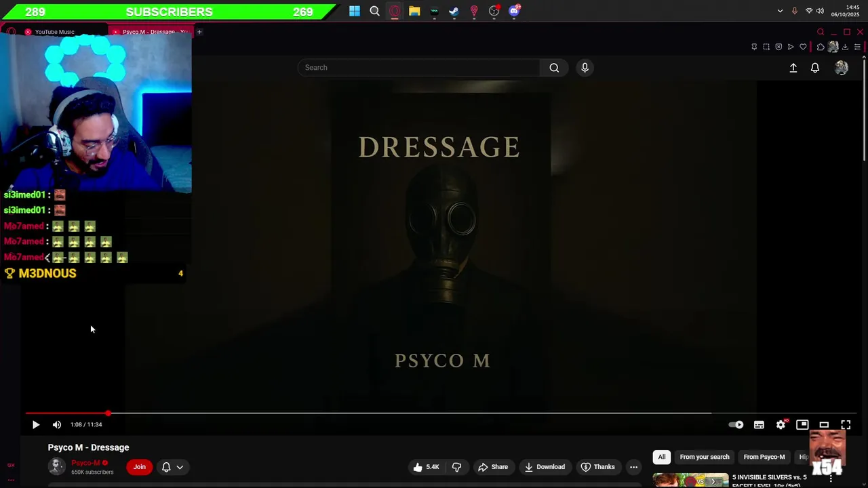Image resolution: width=868 pixels, height=488 pixels.
Task: Mute the video volume speaker icon
Action: 57,425
